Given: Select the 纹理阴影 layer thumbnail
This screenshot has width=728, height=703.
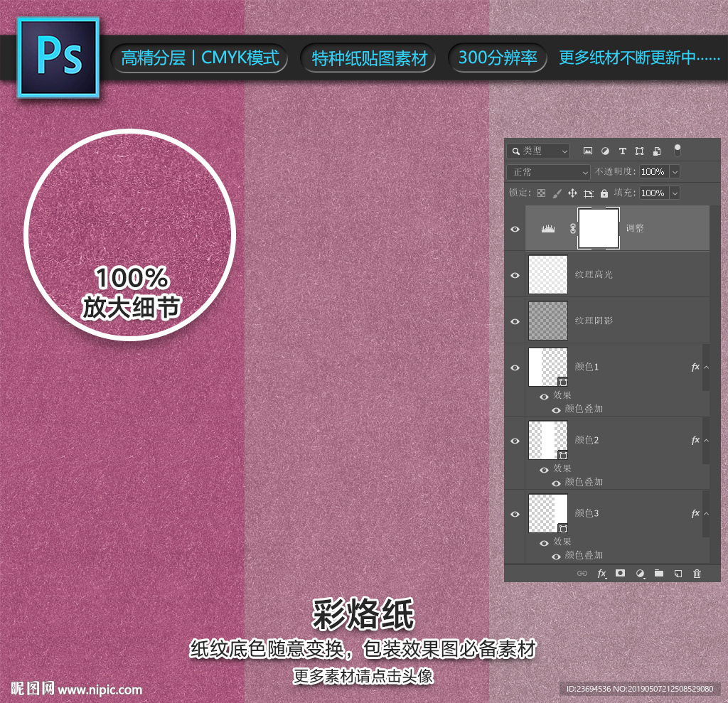Looking at the screenshot, I should coord(548,321).
